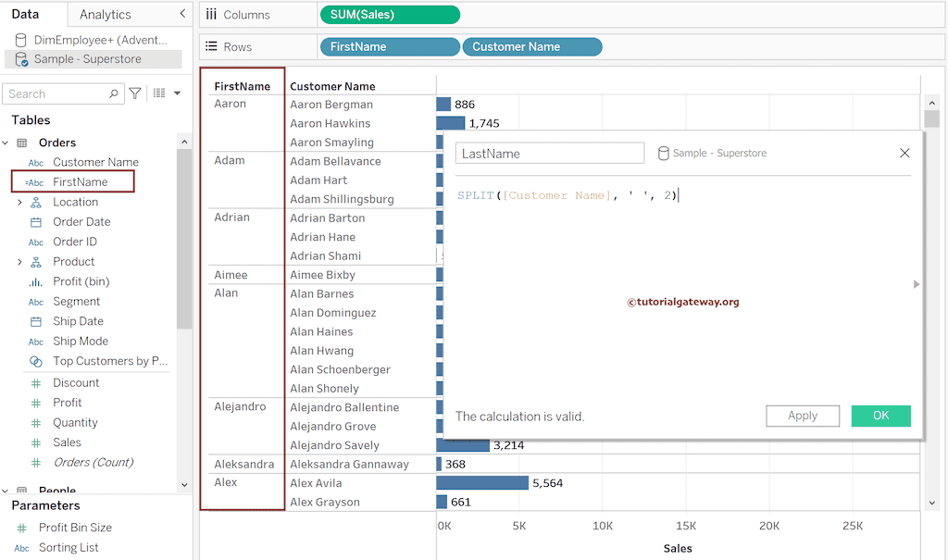Screen dimensions: 948x560
Task: Select the Ship Mode field
Action: click(x=81, y=341)
